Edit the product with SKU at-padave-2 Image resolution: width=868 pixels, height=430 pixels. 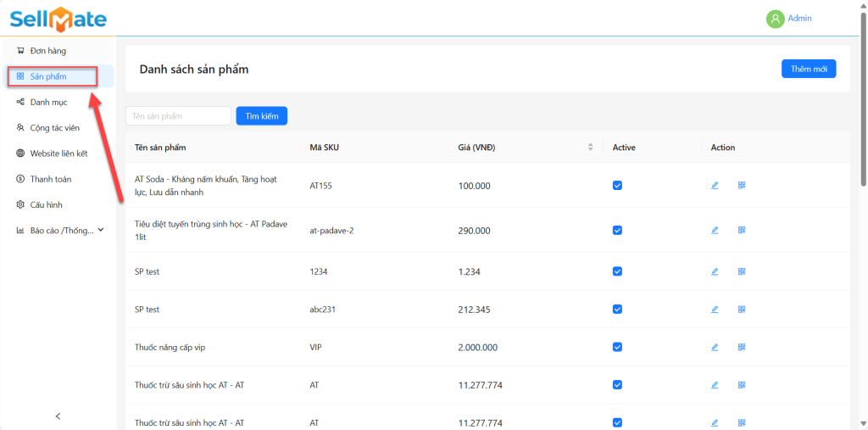(x=715, y=230)
